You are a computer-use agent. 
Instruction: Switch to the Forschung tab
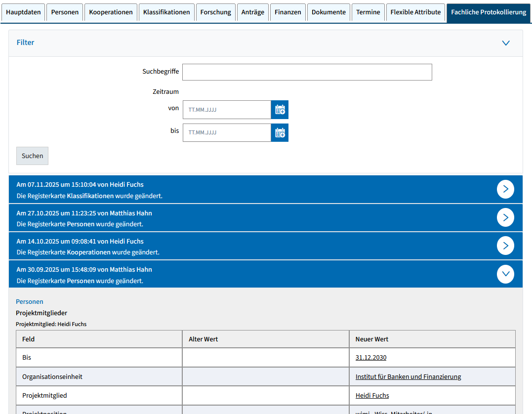(215, 12)
